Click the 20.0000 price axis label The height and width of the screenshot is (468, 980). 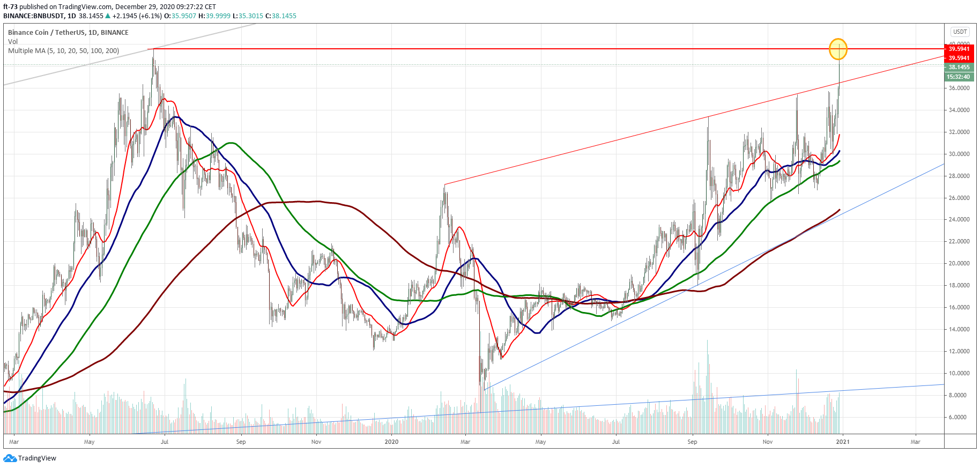[x=959, y=264]
